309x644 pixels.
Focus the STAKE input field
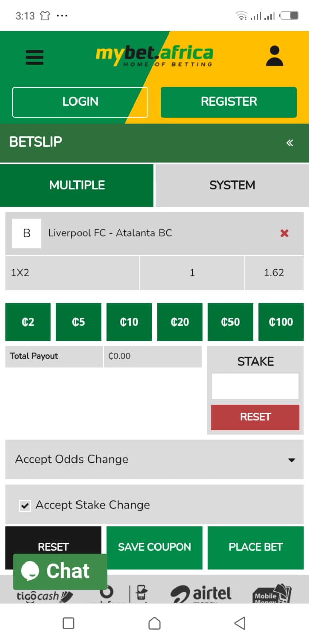(x=255, y=386)
